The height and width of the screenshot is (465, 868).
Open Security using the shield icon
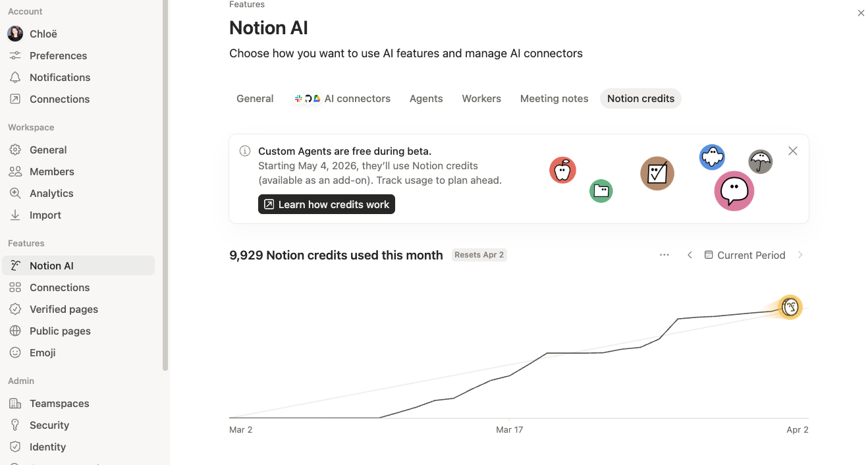coord(15,425)
